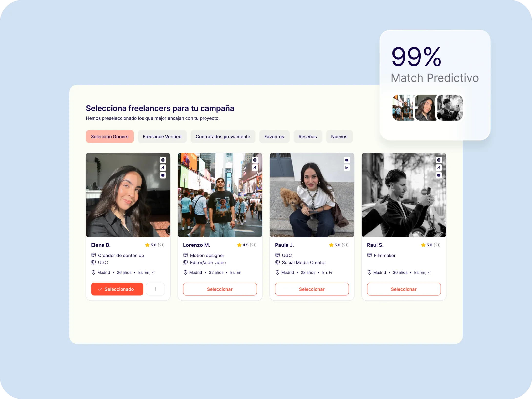The image size is (532, 399).
Task: Click the black-and-white avatar in Match Predictivo
Action: click(x=450, y=108)
